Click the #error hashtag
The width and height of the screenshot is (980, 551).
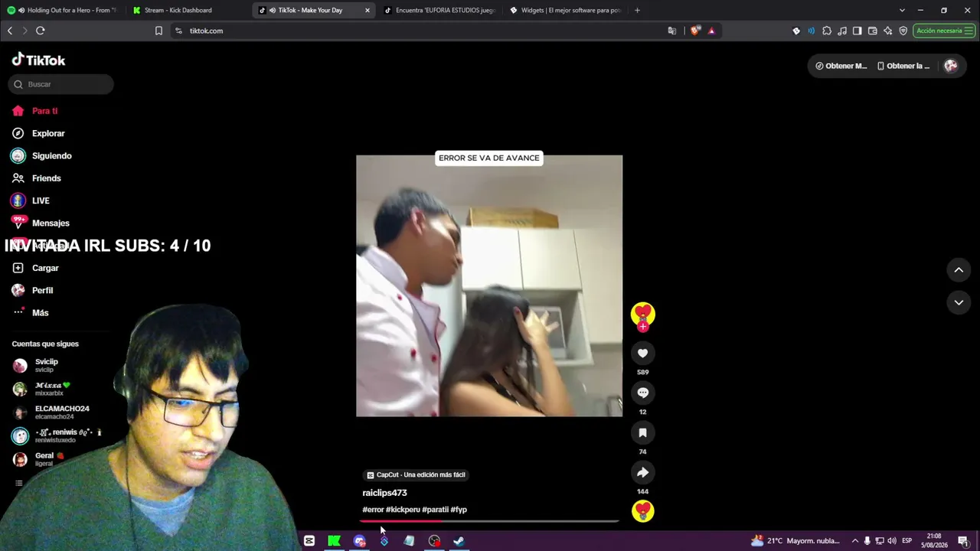tap(373, 510)
